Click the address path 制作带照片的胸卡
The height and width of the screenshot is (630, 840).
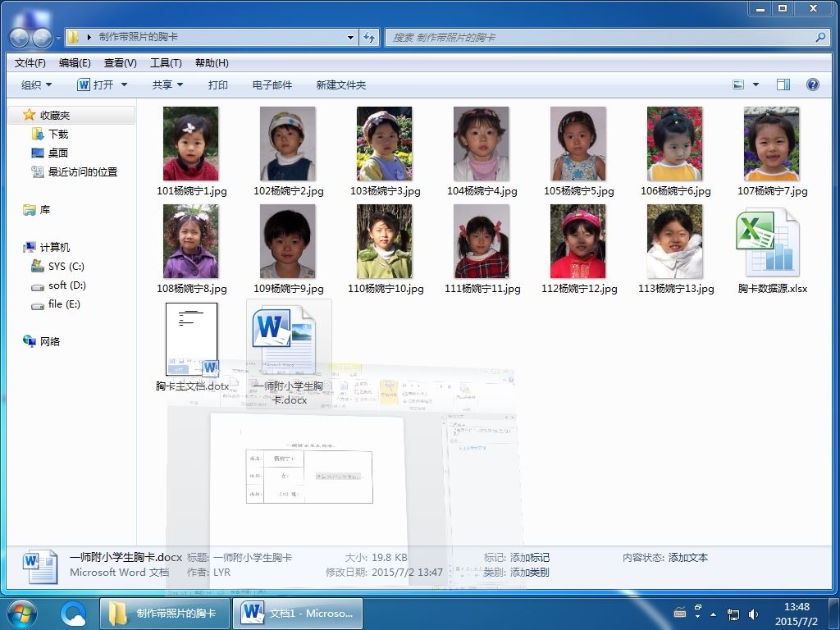point(138,37)
